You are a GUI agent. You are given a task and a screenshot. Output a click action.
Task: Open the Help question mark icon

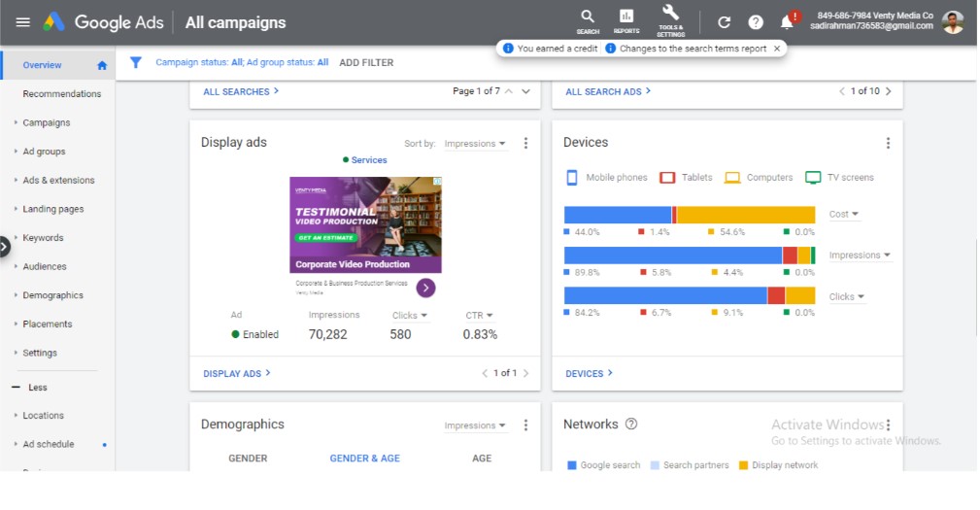(x=756, y=22)
